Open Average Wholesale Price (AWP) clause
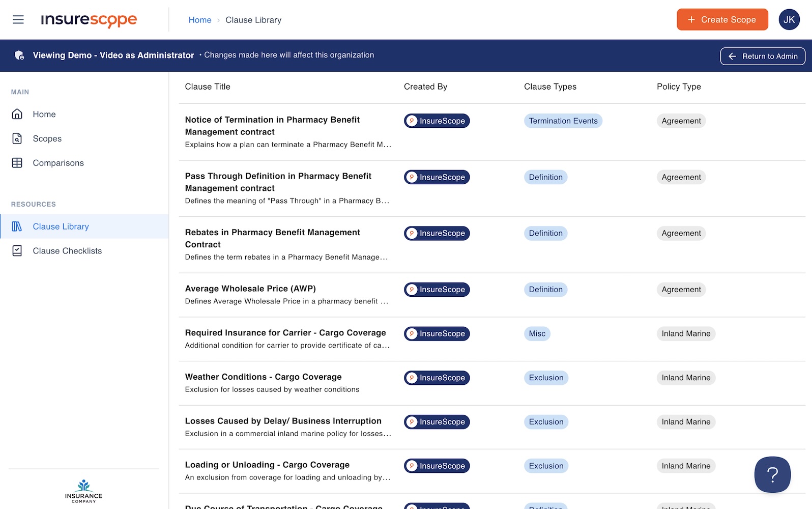The image size is (812, 509). 250,289
